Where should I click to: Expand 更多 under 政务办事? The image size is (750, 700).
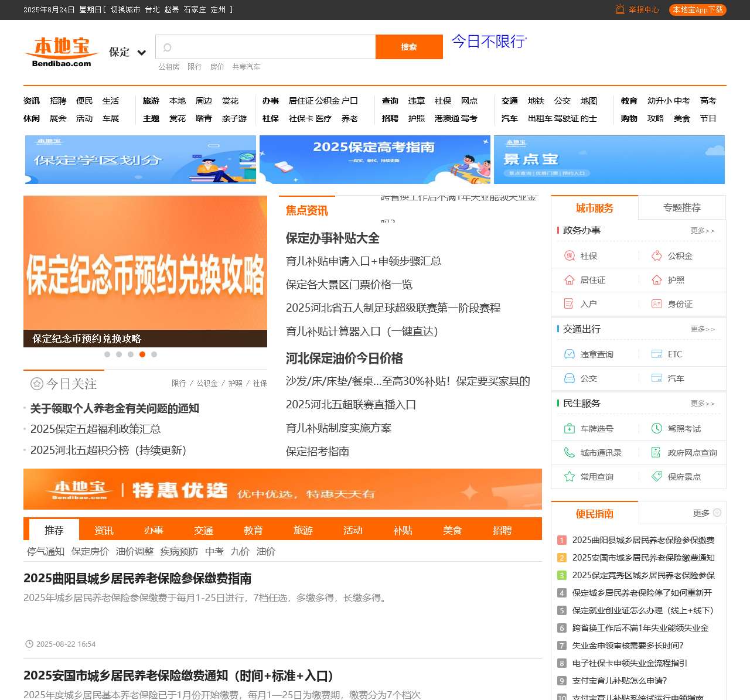coord(704,231)
